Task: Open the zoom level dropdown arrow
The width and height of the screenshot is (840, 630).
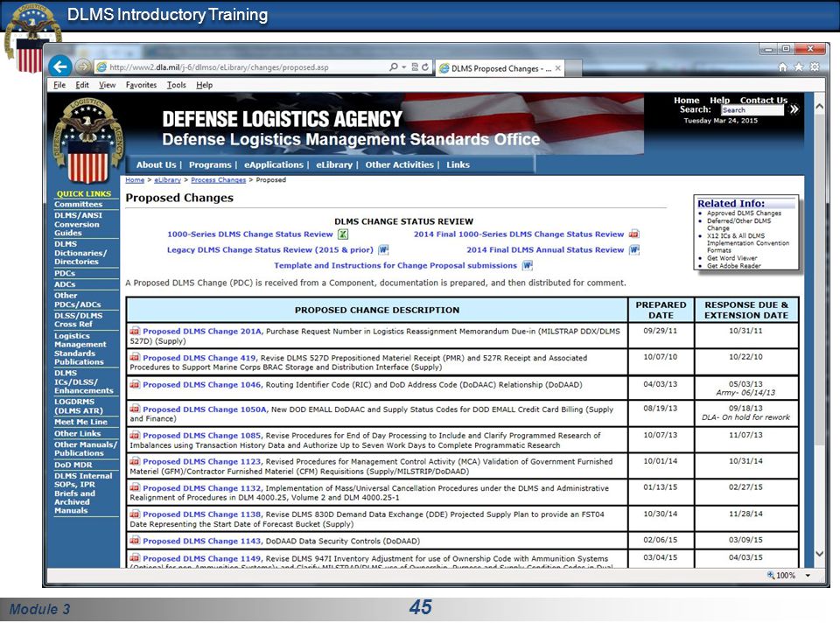Action: coord(808,576)
